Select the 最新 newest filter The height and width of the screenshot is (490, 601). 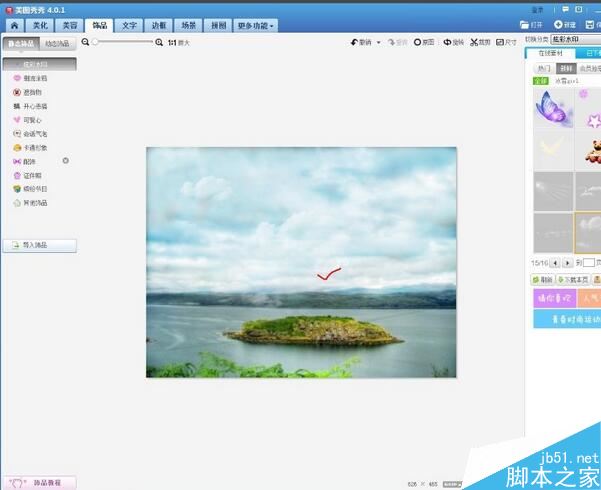click(x=566, y=69)
